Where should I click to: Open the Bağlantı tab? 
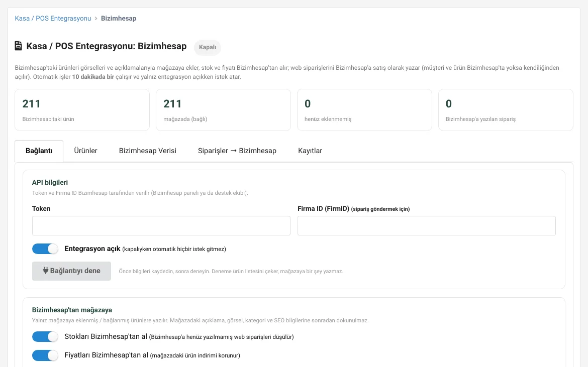pyautogui.click(x=39, y=151)
